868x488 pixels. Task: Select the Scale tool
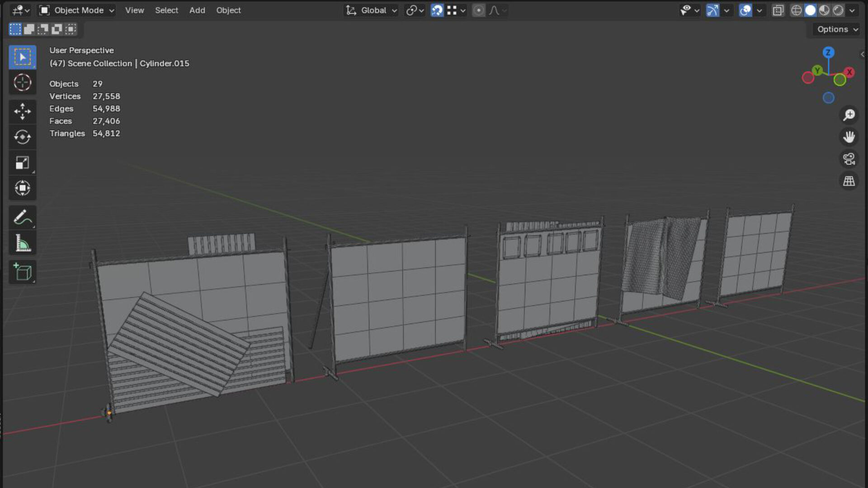click(x=22, y=163)
